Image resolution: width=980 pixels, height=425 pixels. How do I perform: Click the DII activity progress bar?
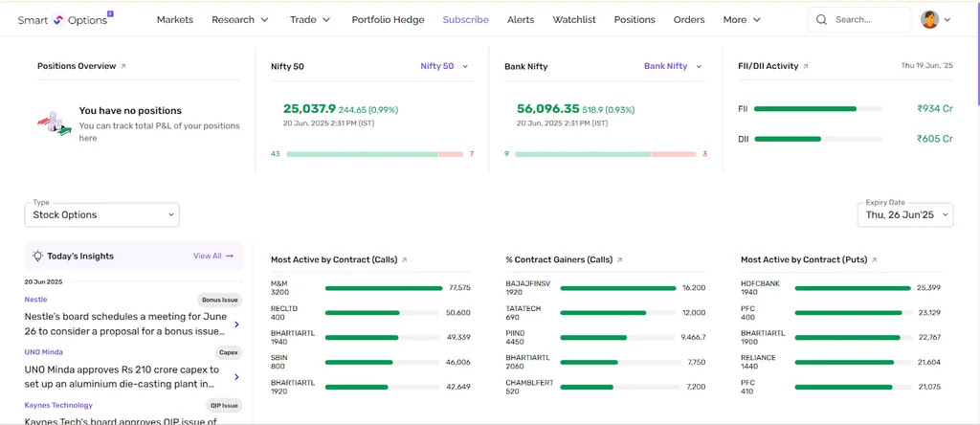pyautogui.click(x=817, y=139)
